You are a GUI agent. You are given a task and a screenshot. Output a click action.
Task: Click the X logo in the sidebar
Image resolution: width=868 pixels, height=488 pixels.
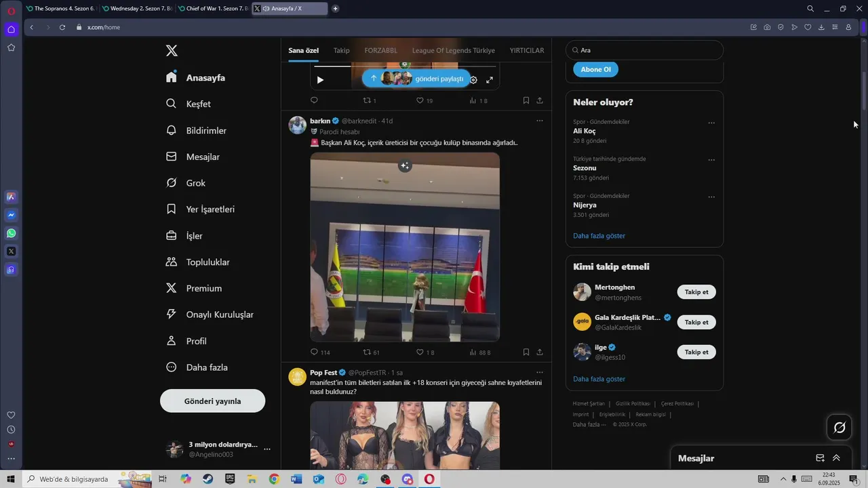click(172, 51)
